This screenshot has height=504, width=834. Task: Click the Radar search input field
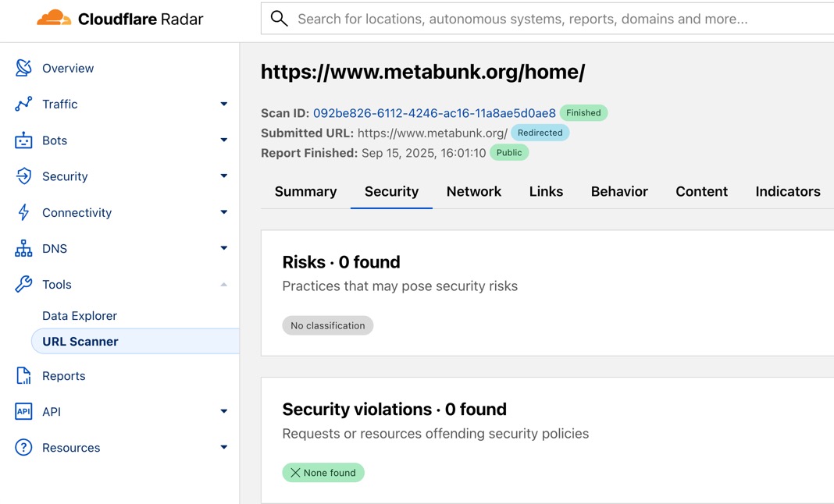pyautogui.click(x=547, y=19)
